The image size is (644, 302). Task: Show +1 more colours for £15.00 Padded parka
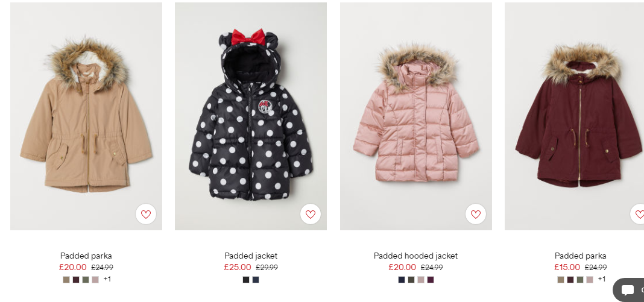[x=602, y=279]
